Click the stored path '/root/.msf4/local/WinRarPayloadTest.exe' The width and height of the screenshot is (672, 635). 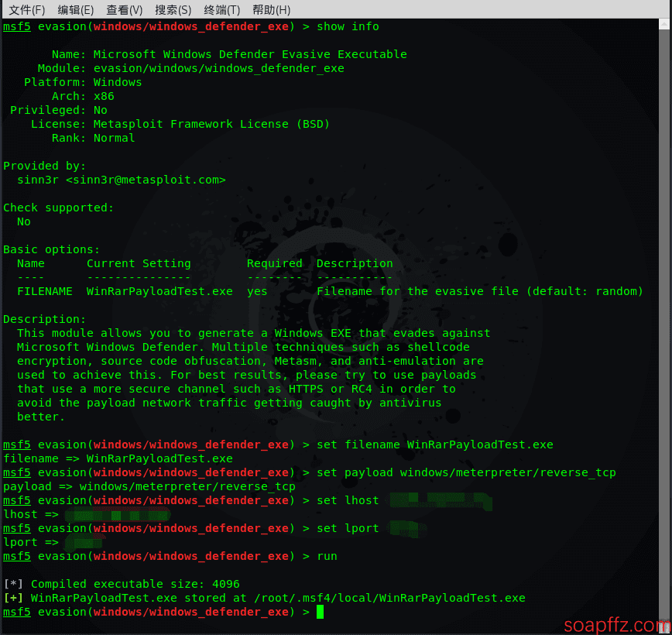[x=389, y=598]
